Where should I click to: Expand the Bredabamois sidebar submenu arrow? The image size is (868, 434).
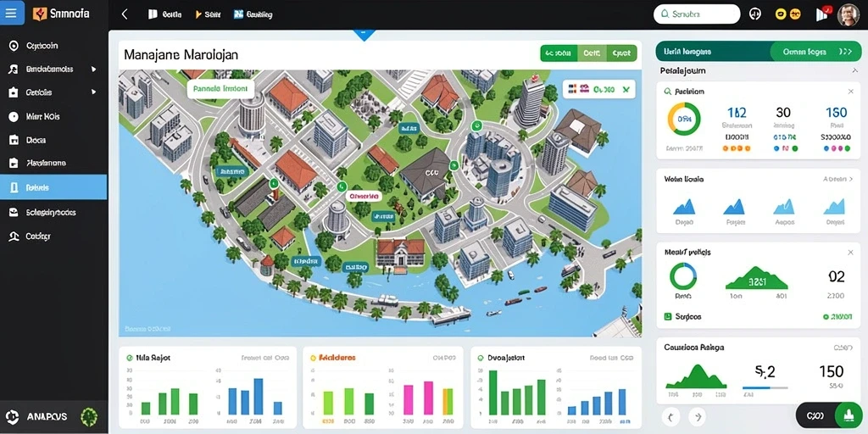coord(93,70)
